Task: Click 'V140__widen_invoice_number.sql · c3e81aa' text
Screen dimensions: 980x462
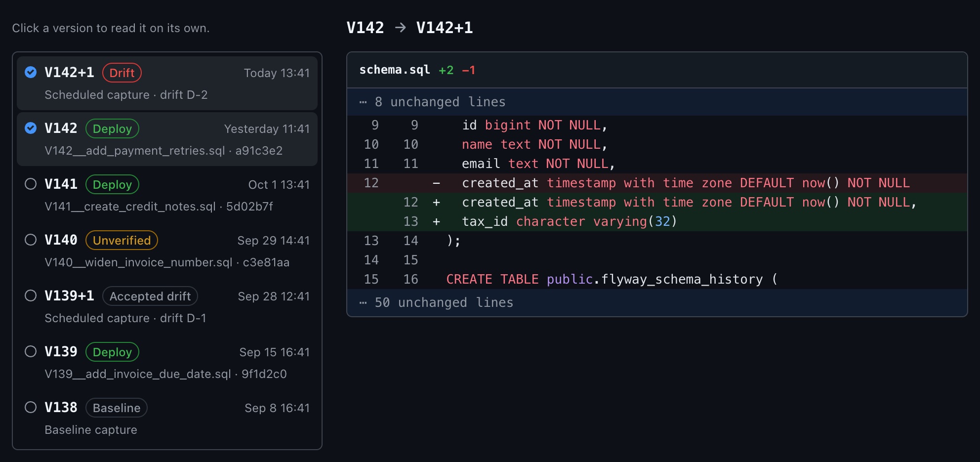Action: pos(167,262)
